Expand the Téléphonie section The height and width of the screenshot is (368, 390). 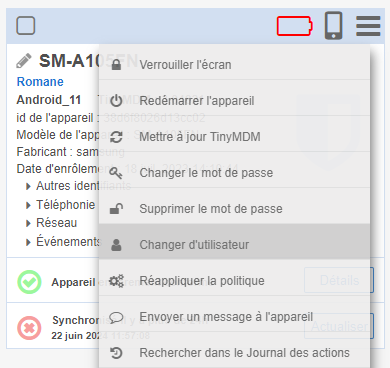61,205
